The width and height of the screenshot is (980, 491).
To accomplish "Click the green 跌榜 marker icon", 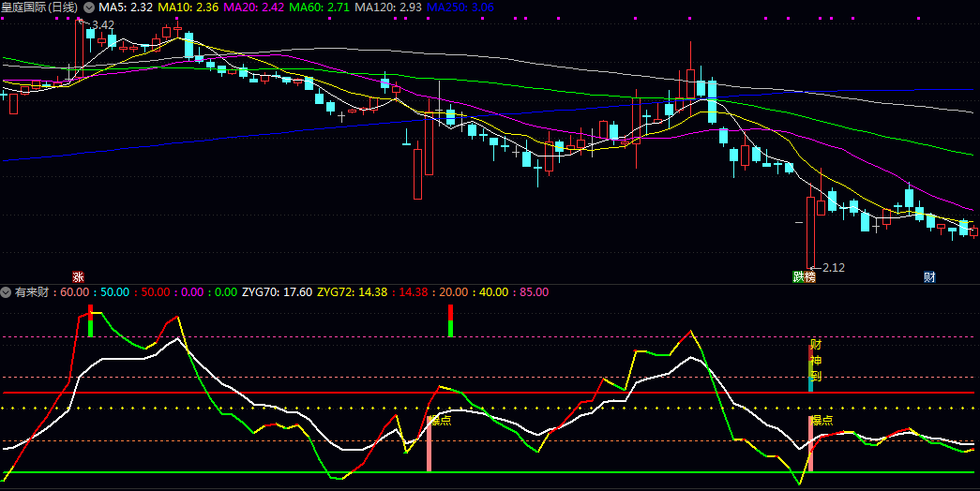I will (x=804, y=277).
